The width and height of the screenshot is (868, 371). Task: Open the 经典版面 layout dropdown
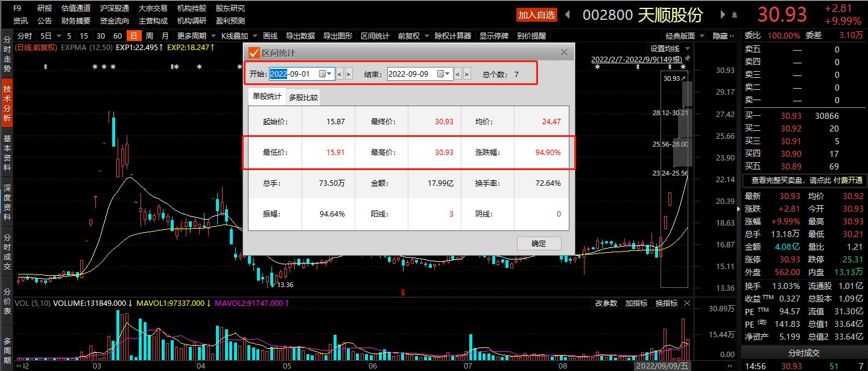click(x=683, y=36)
